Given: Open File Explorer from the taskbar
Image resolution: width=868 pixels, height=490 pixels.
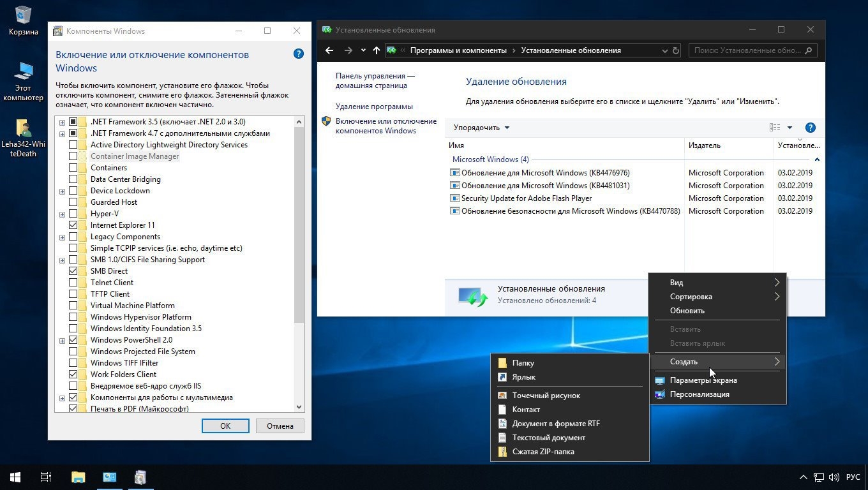Looking at the screenshot, I should [78, 477].
